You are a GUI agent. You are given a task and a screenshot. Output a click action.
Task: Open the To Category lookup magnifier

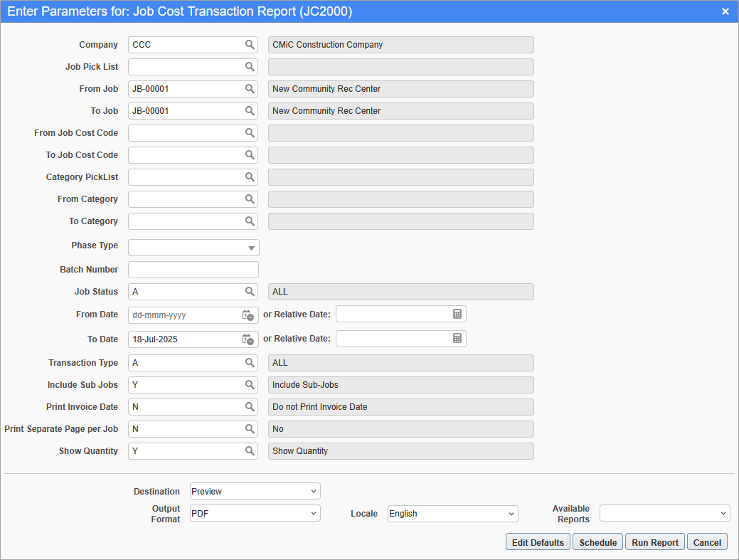250,221
